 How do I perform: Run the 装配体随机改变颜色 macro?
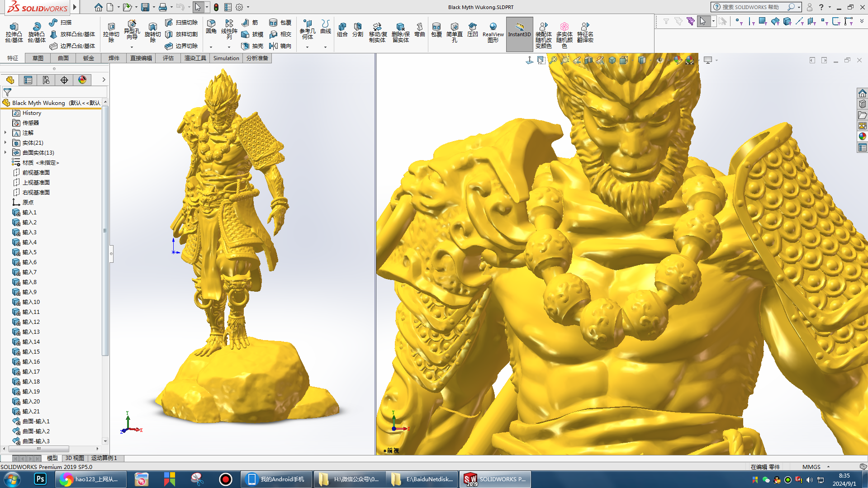tap(543, 35)
